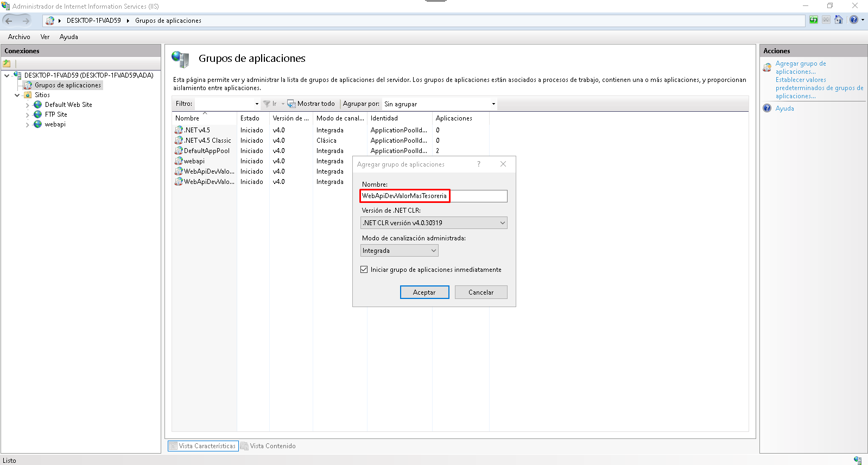Open the Versión de .NET CLR dropdown
Screen dimensions: 868x465
(434, 223)
